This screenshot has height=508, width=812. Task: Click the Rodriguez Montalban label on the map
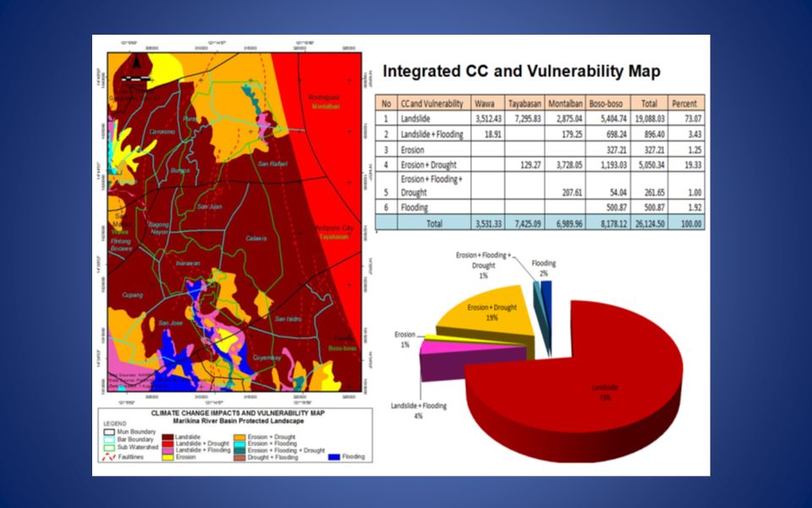point(325,102)
